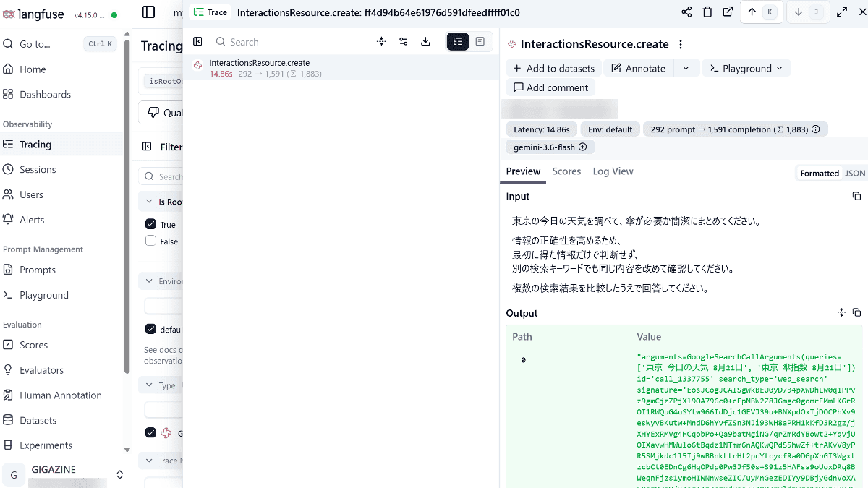Open Go to... command search
Image resolution: width=868 pixels, height=488 pixels.
tap(60, 44)
